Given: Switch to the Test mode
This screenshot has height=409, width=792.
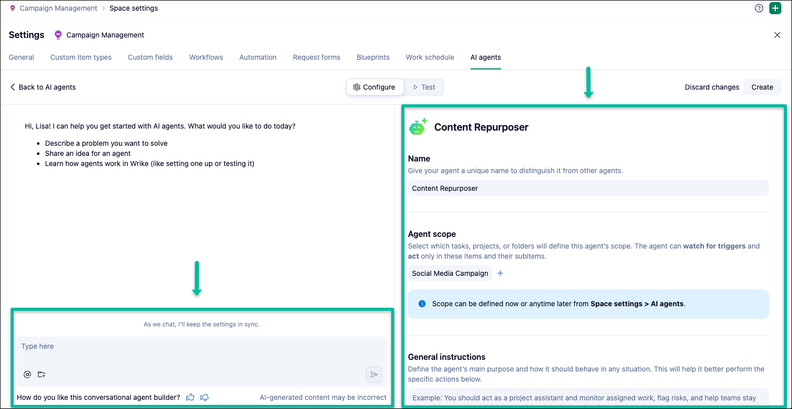Looking at the screenshot, I should [423, 87].
